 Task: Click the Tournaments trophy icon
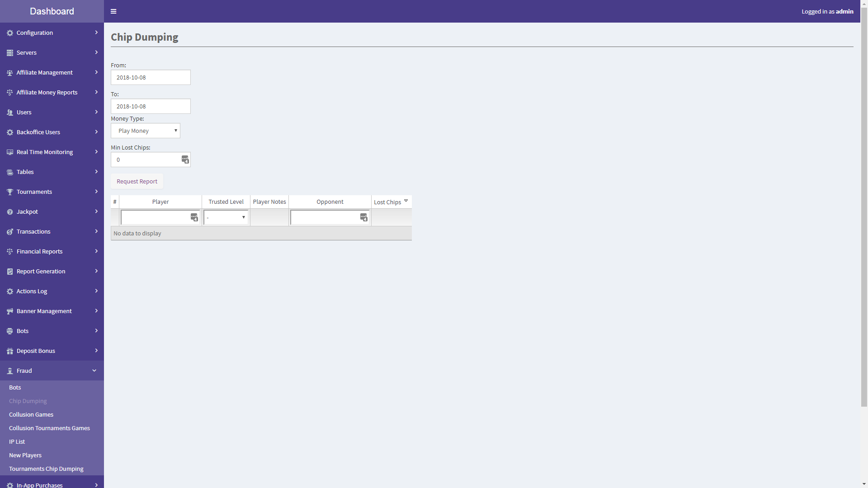[x=9, y=192]
